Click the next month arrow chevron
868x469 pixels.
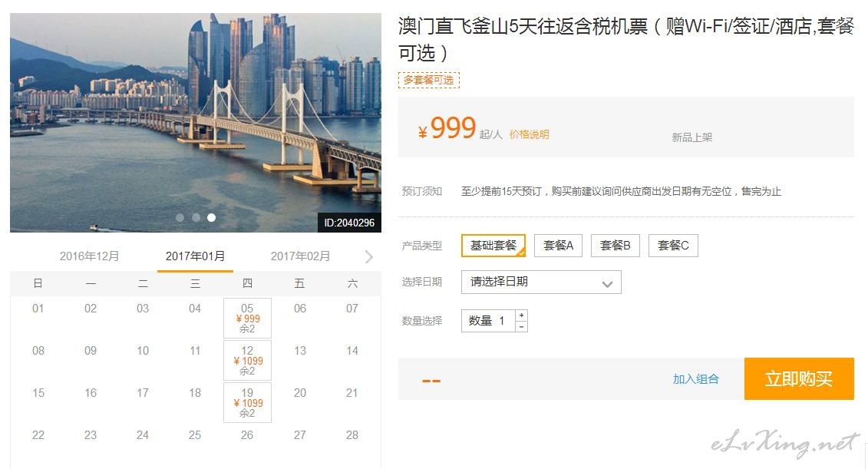tap(369, 257)
